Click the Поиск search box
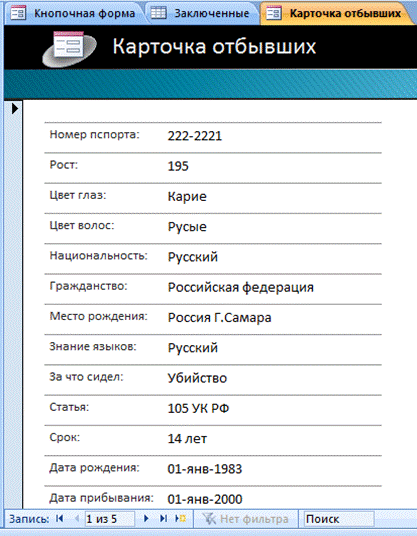Viewport: 417px width, 536px height. coord(339,519)
